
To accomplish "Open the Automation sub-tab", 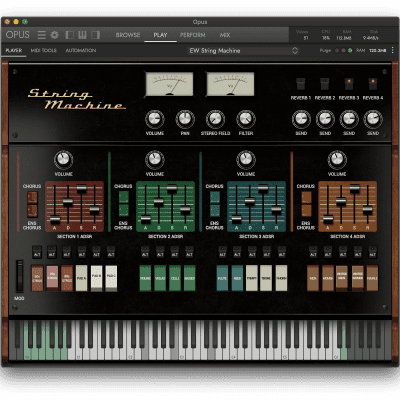I will [x=81, y=50].
